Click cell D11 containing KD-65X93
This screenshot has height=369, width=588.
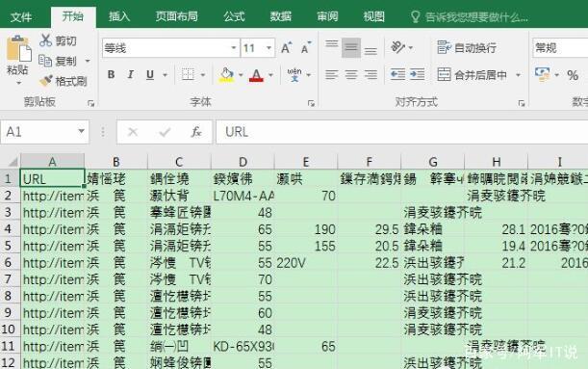tap(243, 346)
